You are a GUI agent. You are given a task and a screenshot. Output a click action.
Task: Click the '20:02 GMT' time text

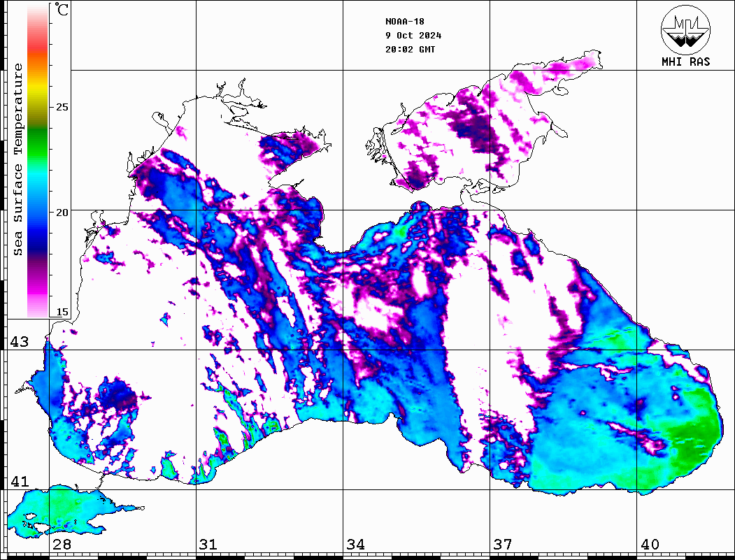[410, 49]
